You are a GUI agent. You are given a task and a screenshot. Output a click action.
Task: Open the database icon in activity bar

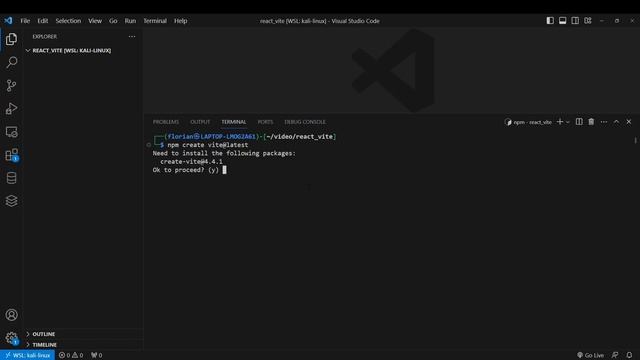[11, 178]
